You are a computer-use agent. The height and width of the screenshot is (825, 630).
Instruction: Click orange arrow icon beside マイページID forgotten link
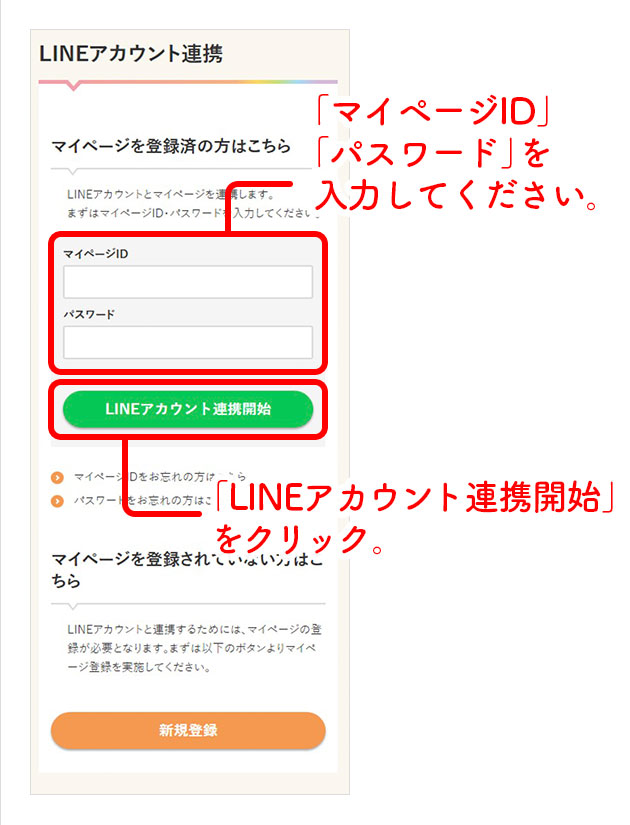pos(57,477)
